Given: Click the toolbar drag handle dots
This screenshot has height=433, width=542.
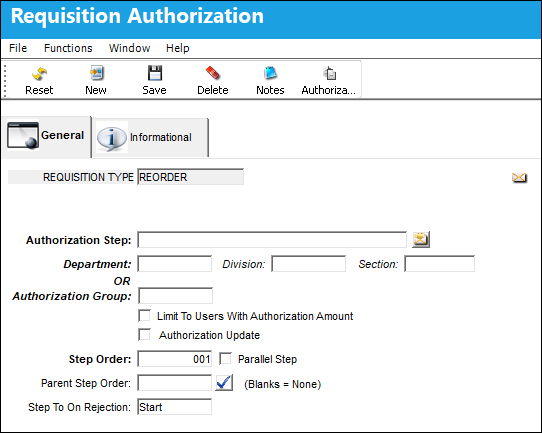Looking at the screenshot, I should click(x=5, y=80).
